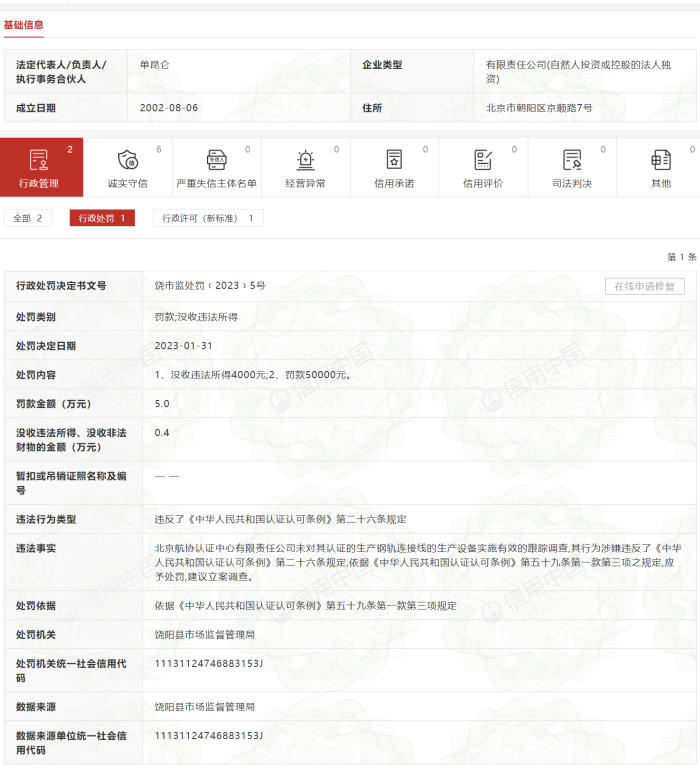Viewport: 700px width, 768px height.
Task: Select the 企业类型 value text
Action: 579,72
